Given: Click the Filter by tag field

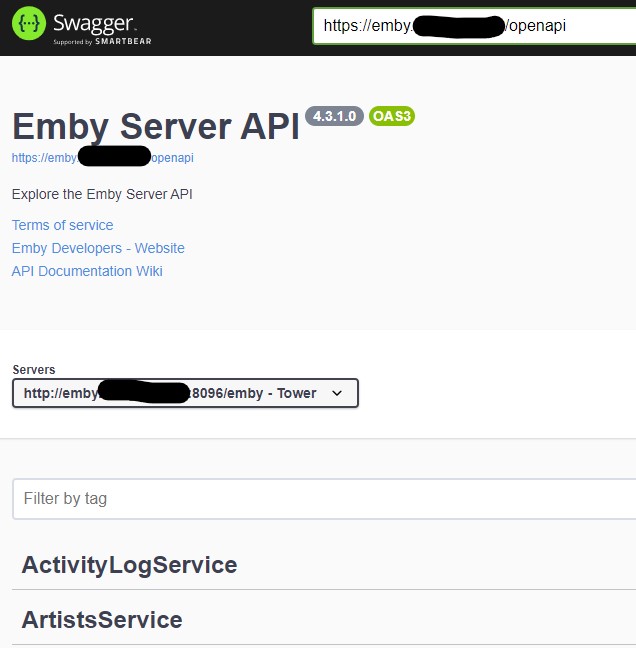Looking at the screenshot, I should point(324,499).
